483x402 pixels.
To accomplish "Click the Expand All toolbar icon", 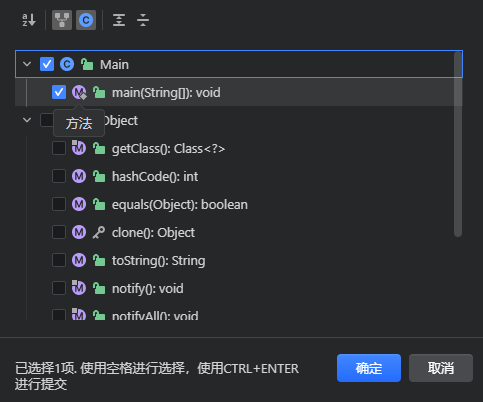I will (x=119, y=20).
